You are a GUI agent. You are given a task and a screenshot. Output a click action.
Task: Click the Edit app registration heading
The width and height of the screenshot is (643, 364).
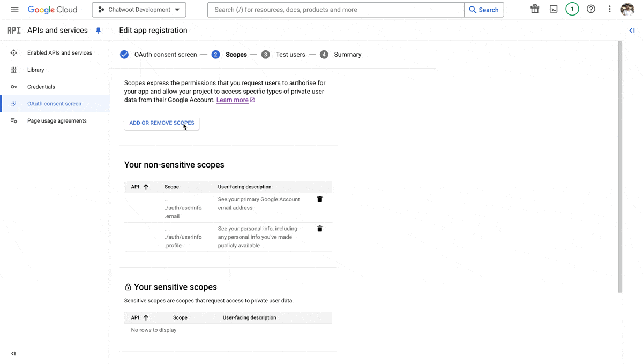153,31
